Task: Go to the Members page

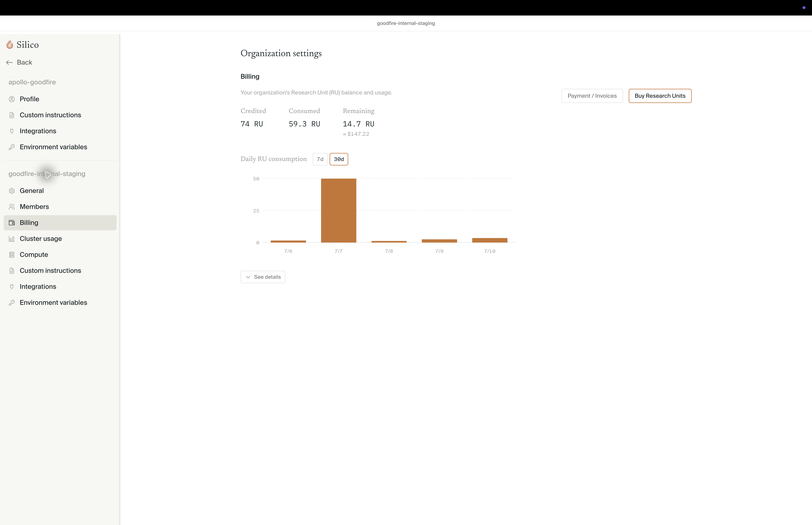Action: (x=60, y=207)
